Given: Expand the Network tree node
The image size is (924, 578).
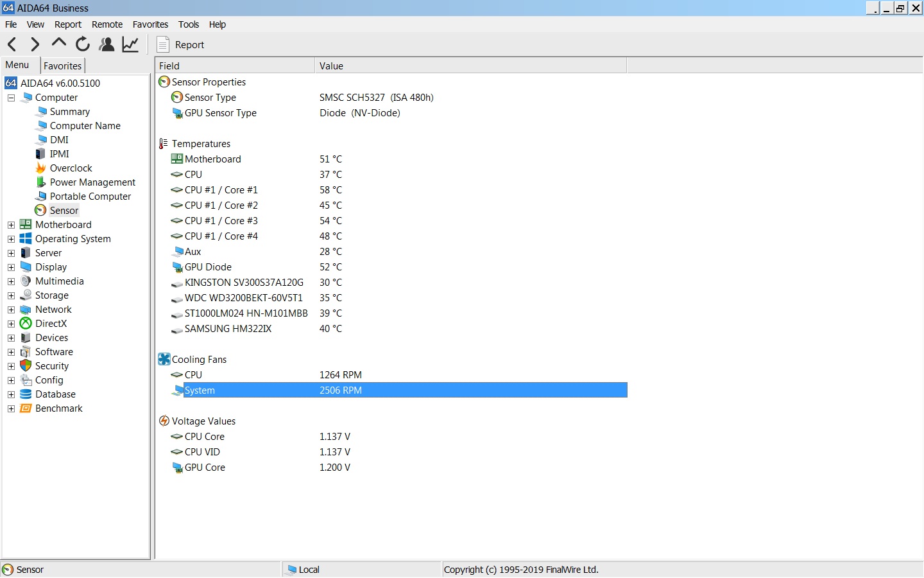Looking at the screenshot, I should pos(11,310).
